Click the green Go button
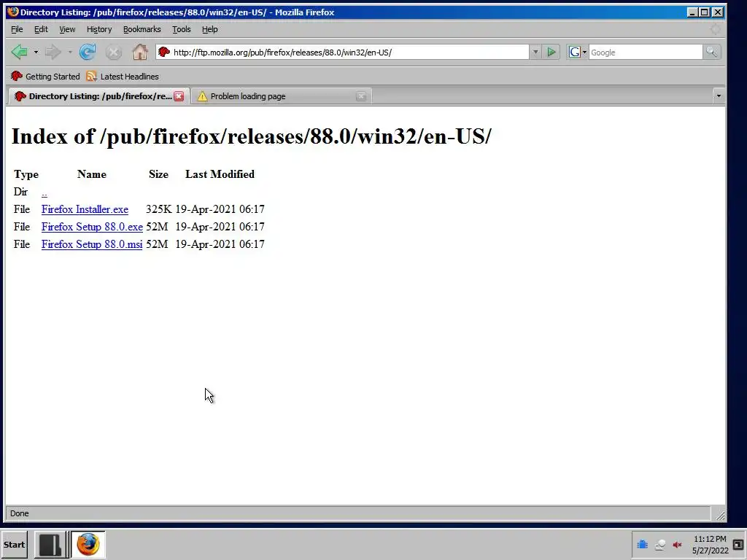 551,52
